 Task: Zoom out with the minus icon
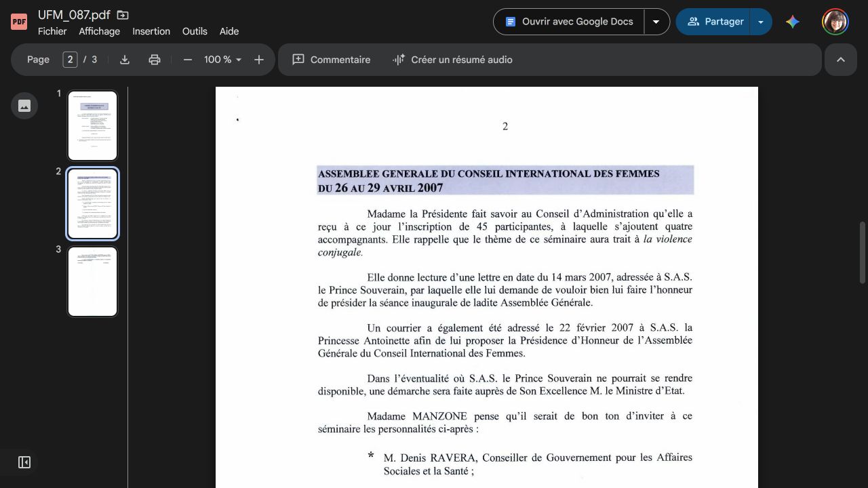188,60
